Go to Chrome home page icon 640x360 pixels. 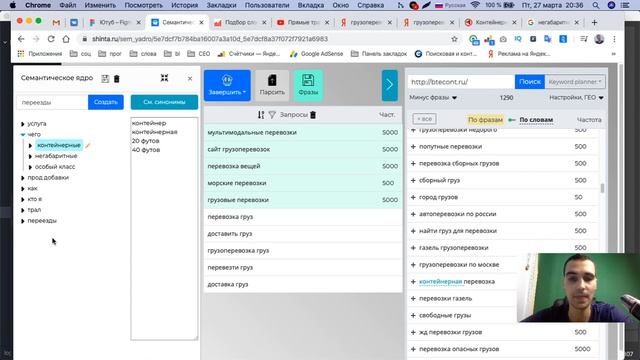66,39
